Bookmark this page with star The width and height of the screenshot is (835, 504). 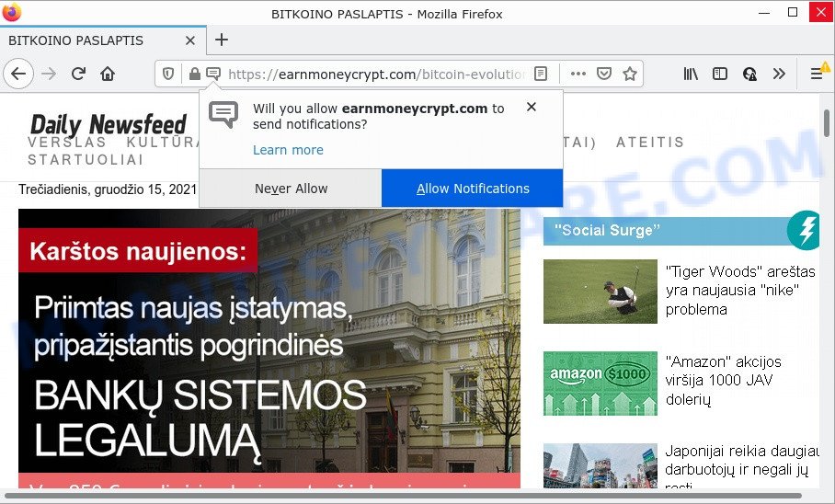[630, 74]
